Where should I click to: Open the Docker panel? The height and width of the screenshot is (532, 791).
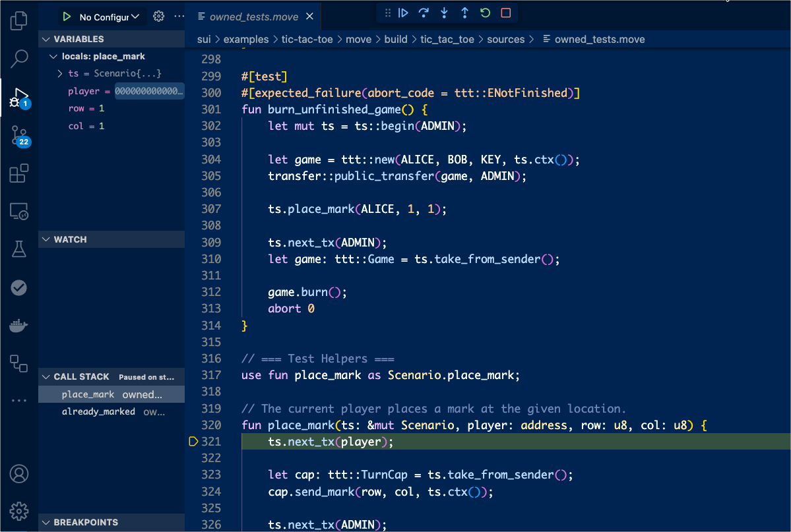(x=18, y=324)
